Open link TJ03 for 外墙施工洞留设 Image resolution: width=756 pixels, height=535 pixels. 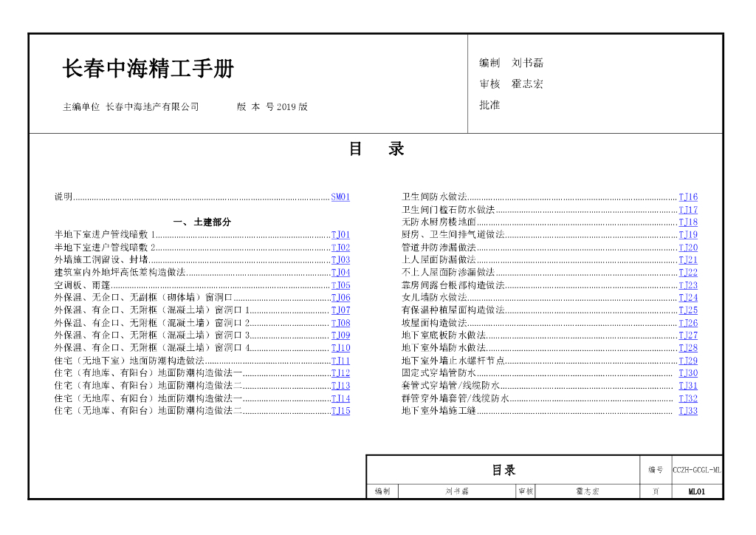click(x=340, y=259)
